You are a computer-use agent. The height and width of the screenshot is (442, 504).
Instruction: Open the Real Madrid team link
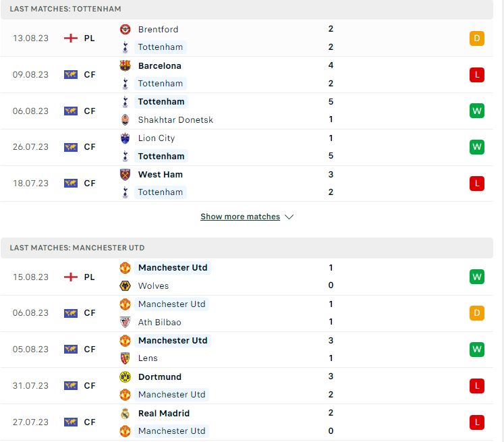coord(164,413)
